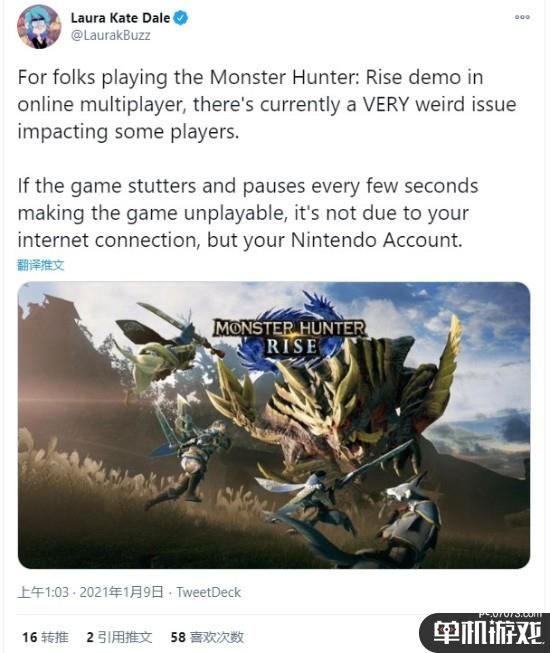The width and height of the screenshot is (550, 653).
Task: Click the Laura Kate Dale display name
Action: click(x=120, y=18)
